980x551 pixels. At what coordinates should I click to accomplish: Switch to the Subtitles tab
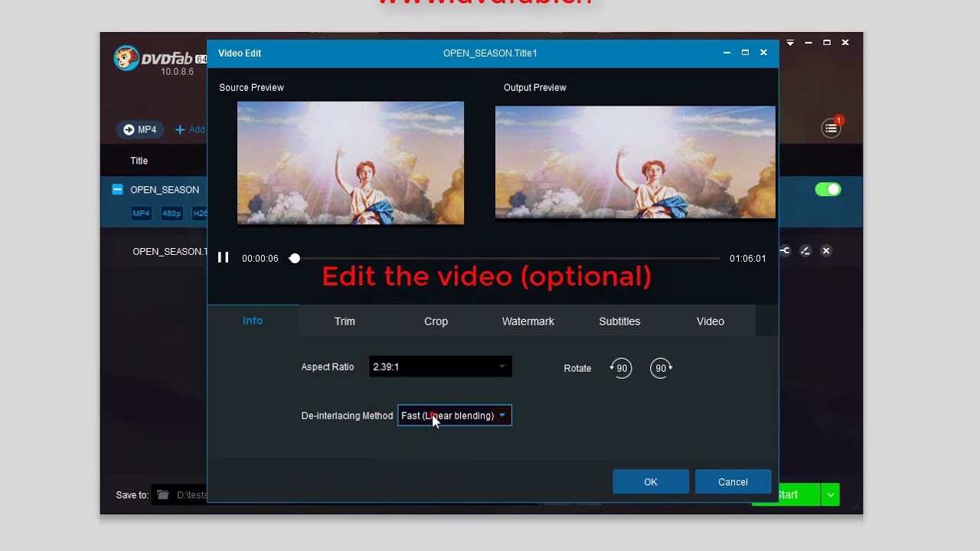pyautogui.click(x=619, y=321)
